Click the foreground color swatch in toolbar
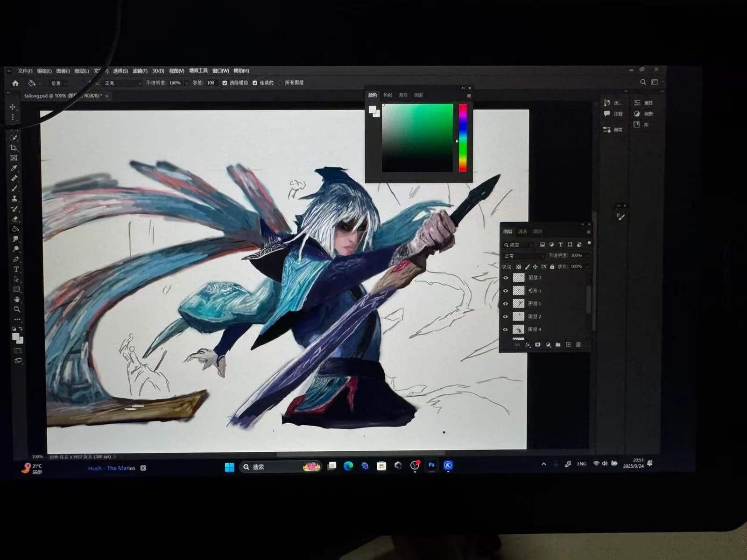The height and width of the screenshot is (560, 747). [15, 336]
